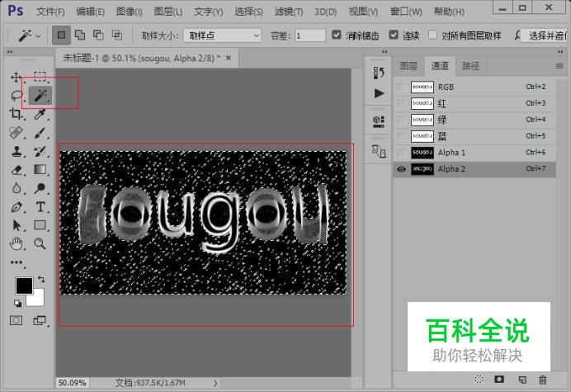Hide the Alpha 2 channel eye
Viewport: 571px width, 392px height.
click(x=401, y=169)
